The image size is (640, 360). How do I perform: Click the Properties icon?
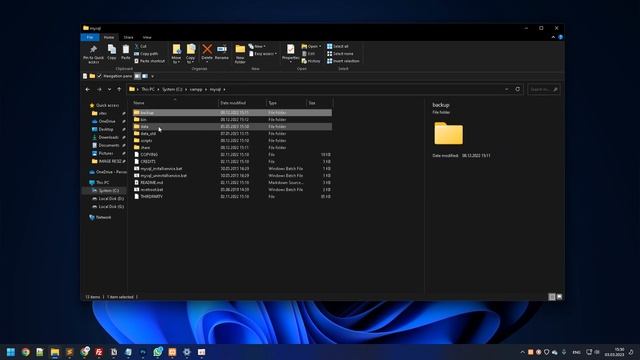pos(290,49)
